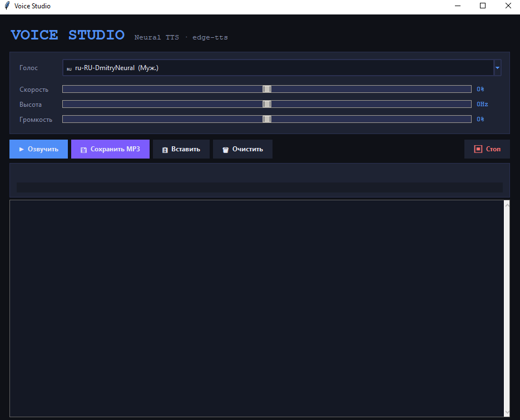Minimize the Voice Studio window

click(x=458, y=6)
